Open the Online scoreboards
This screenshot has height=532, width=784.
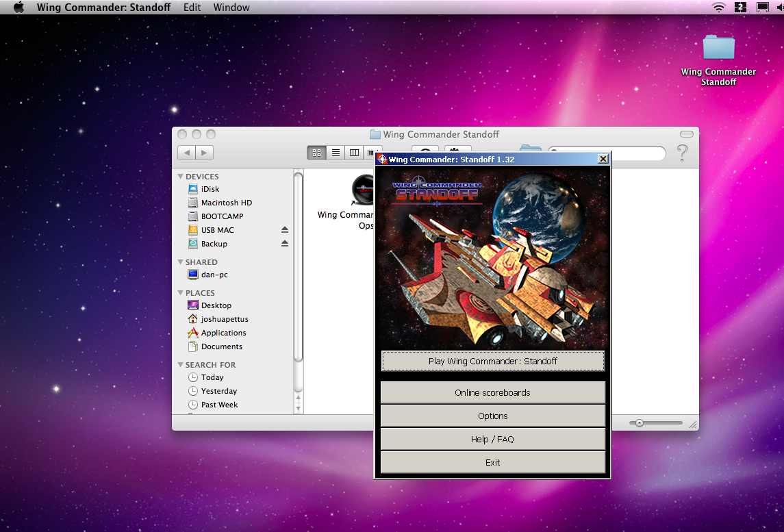492,393
